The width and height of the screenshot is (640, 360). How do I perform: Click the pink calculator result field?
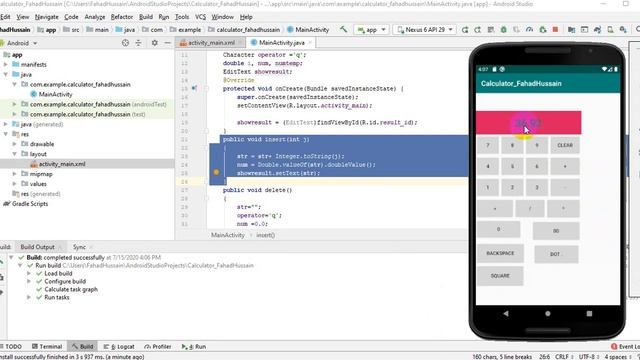529,122
